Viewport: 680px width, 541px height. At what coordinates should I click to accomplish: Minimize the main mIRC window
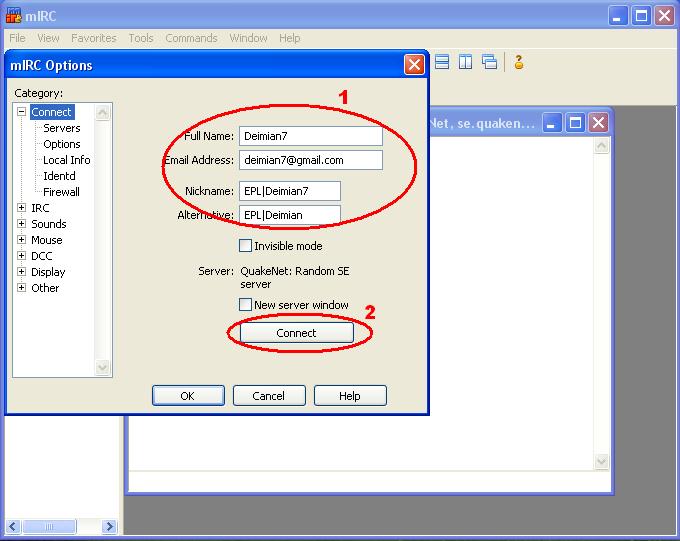(x=618, y=16)
